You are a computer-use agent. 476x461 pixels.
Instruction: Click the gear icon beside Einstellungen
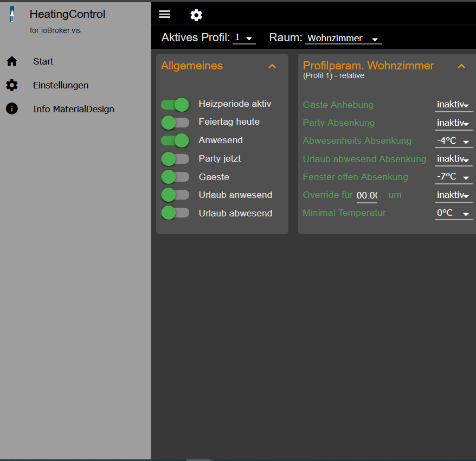tap(12, 85)
